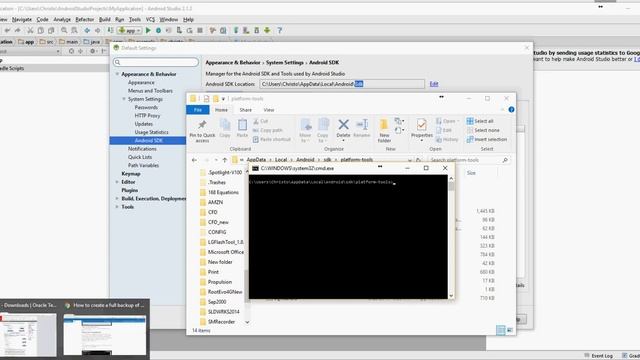
Task: Expand the Tools settings node
Action: [117, 207]
